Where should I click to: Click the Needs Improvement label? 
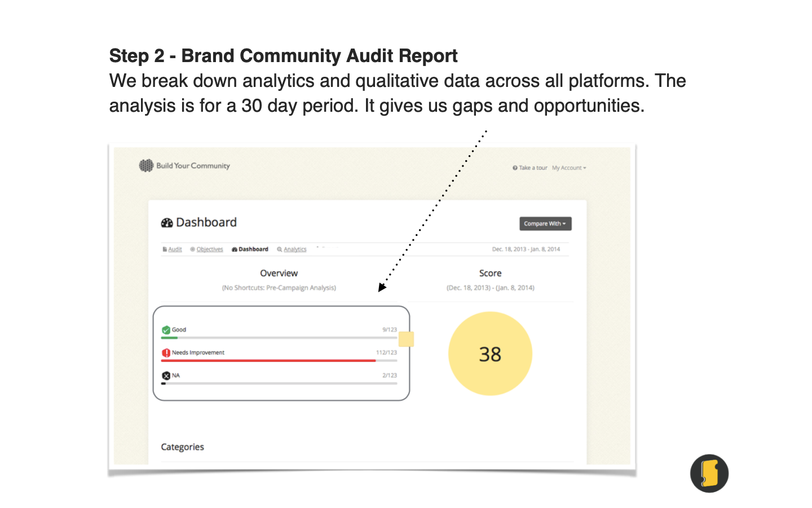tap(198, 352)
